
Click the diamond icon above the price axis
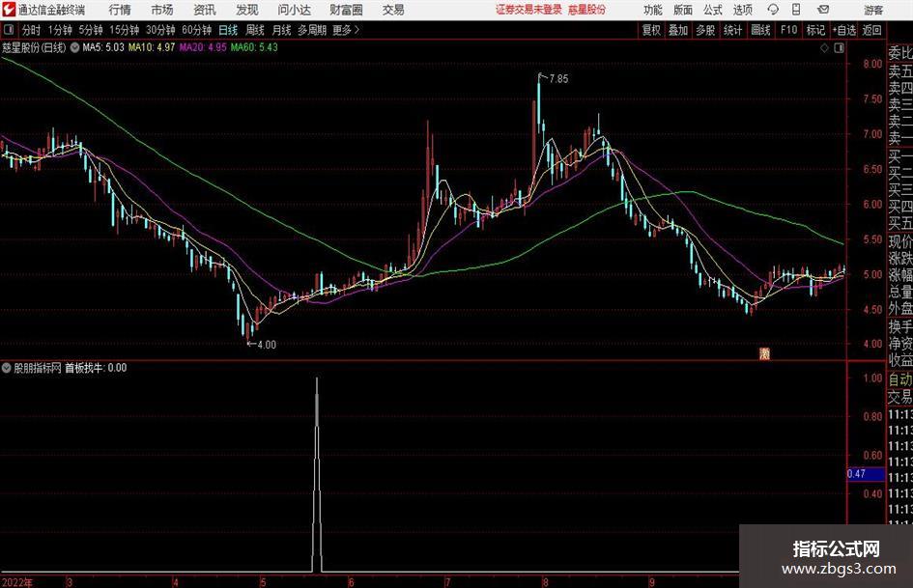824,48
